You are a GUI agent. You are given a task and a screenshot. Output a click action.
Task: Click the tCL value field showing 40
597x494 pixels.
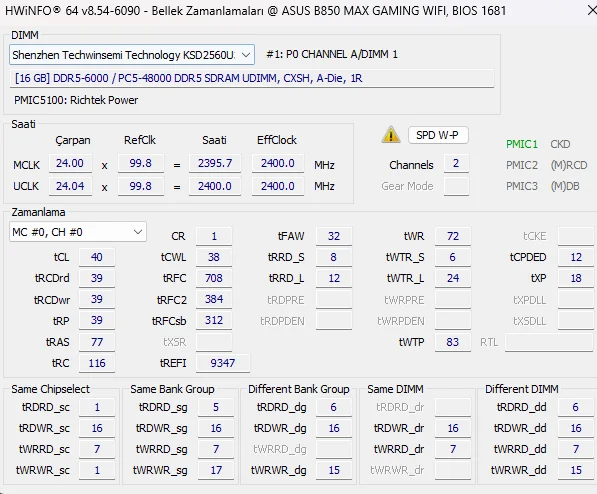coord(97,257)
